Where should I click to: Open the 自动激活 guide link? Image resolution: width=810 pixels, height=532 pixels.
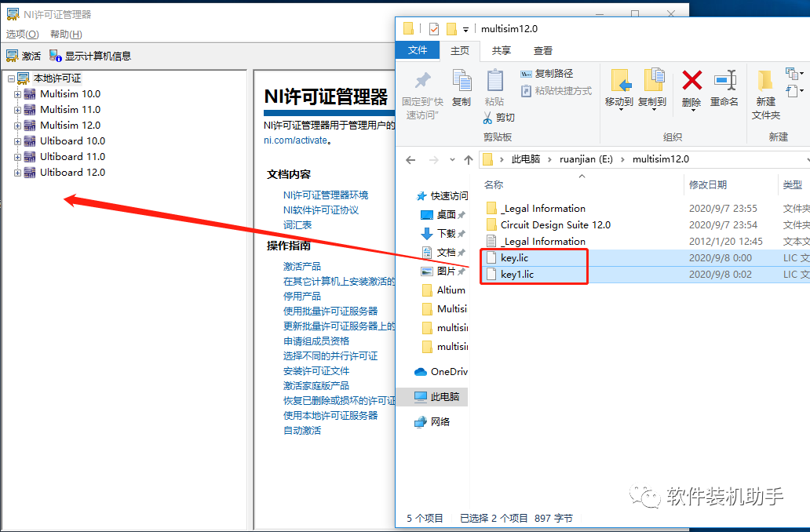(302, 430)
